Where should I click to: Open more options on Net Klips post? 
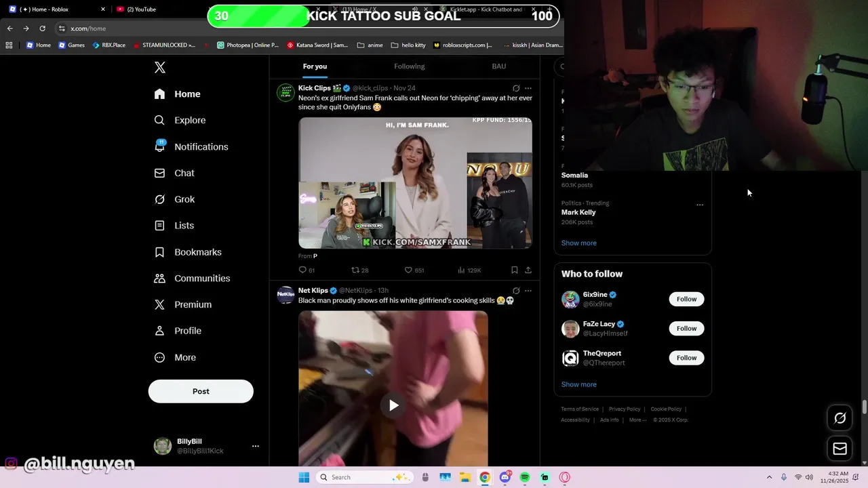[x=528, y=291]
